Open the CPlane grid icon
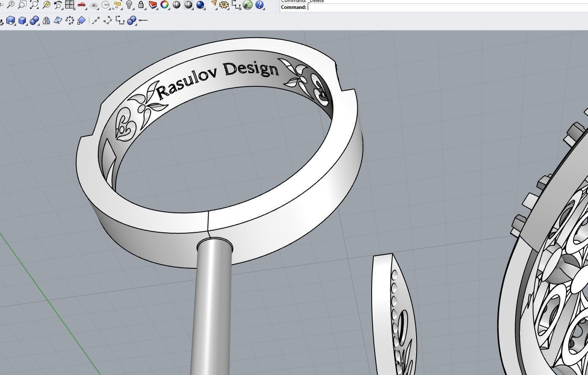Screen dimensions: 588x375 94,5
